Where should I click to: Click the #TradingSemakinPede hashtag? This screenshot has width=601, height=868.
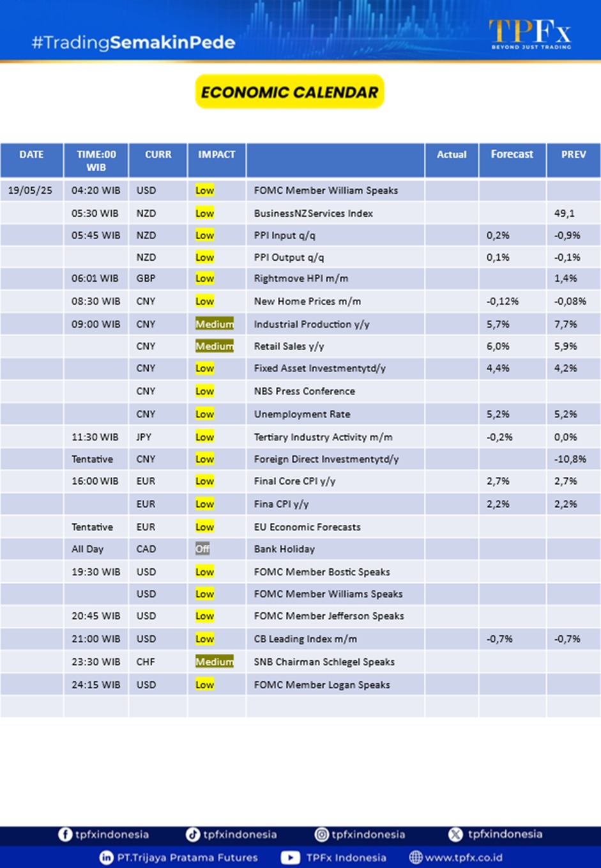click(x=133, y=43)
